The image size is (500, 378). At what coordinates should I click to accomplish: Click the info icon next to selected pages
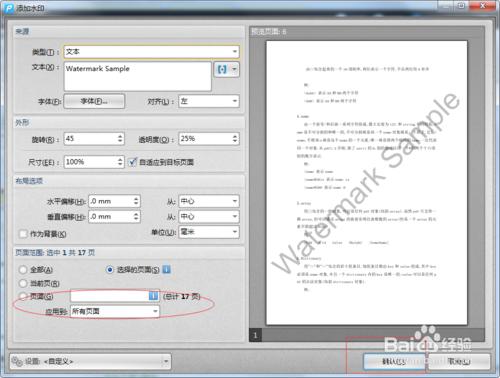[167, 269]
